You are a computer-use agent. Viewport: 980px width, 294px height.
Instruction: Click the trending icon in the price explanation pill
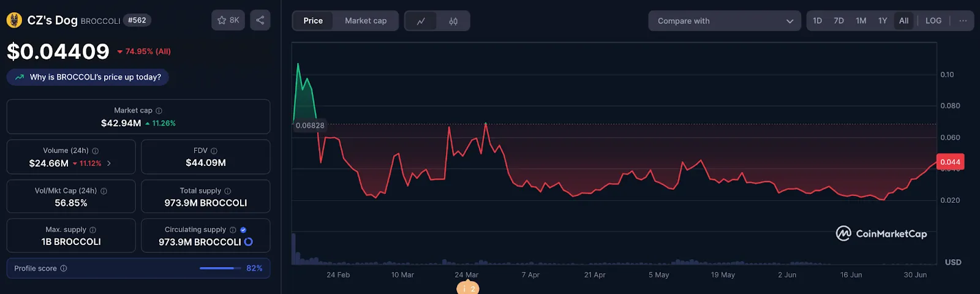20,77
